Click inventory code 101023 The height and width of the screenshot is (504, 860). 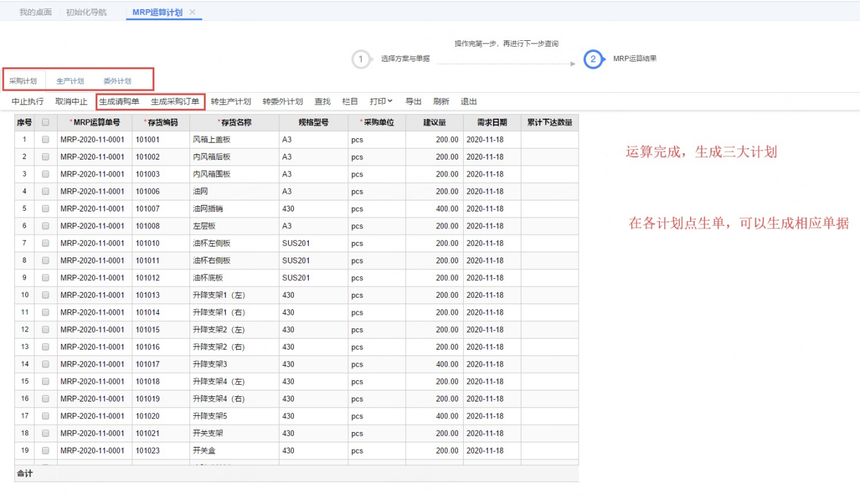pyautogui.click(x=148, y=450)
